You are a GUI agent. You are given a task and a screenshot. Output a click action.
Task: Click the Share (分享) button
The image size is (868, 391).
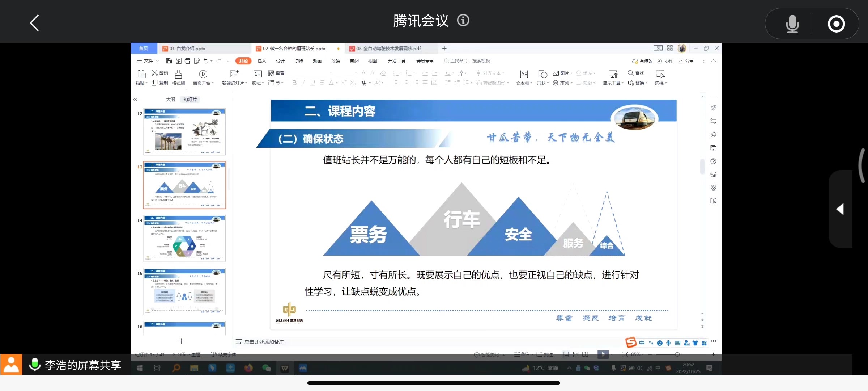(x=686, y=61)
